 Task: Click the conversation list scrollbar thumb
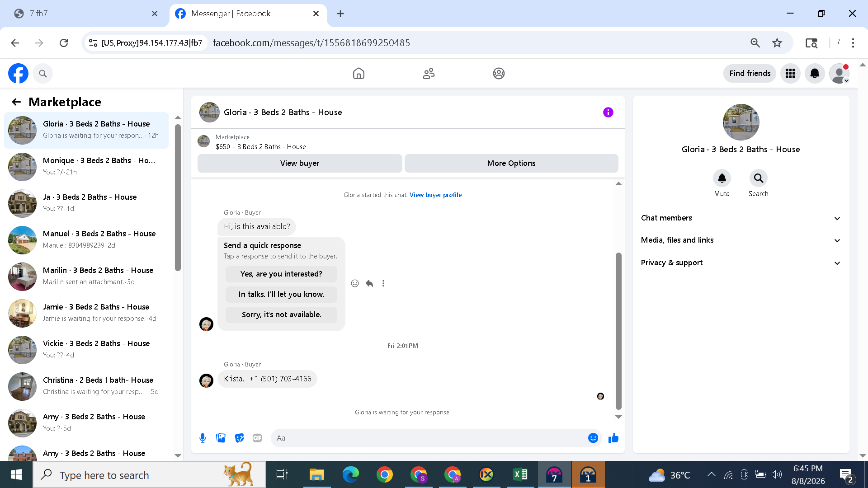pos(178,197)
